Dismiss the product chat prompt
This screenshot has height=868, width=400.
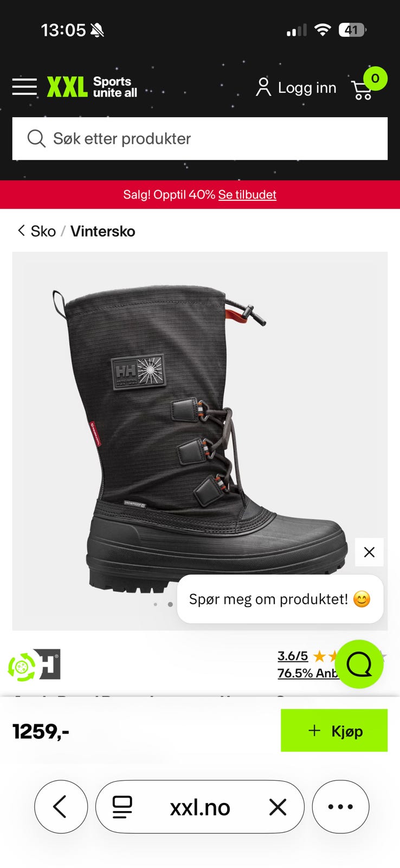click(x=369, y=552)
